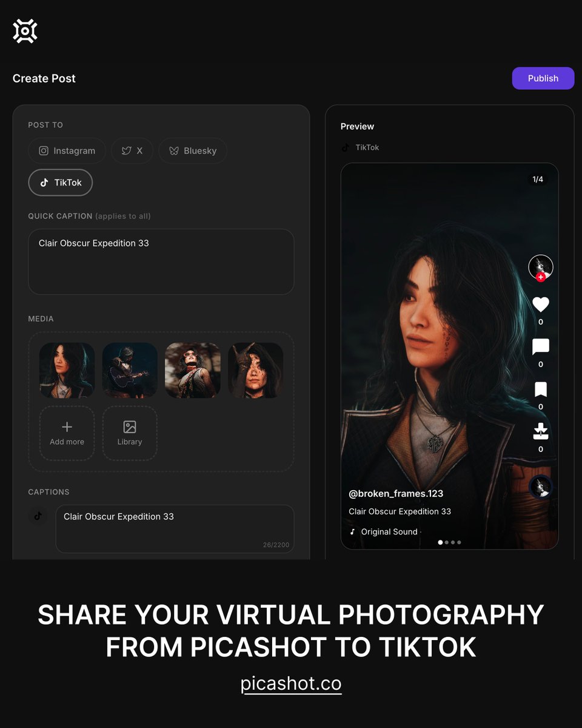Screen dimensions: 582x728
Task: Publish the post
Action: pos(543,78)
